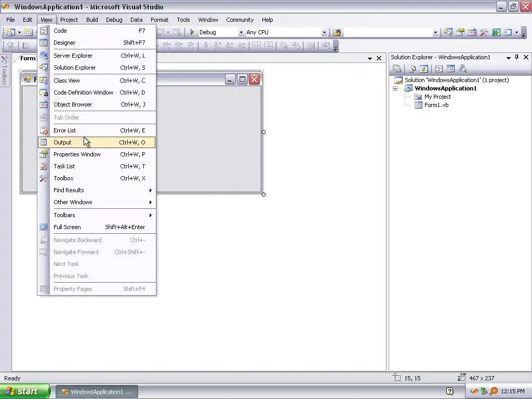Image resolution: width=532 pixels, height=399 pixels.
Task: Click the system clock in the tray
Action: [513, 392]
